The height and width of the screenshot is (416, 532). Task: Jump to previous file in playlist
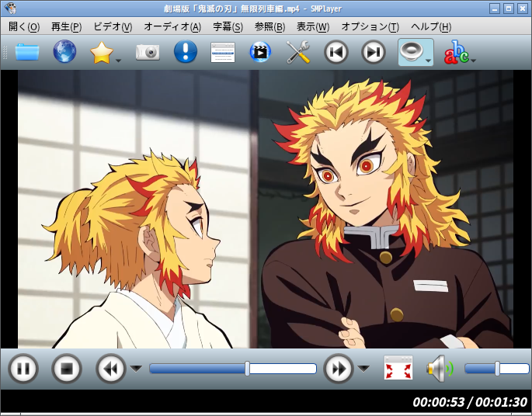(x=336, y=52)
